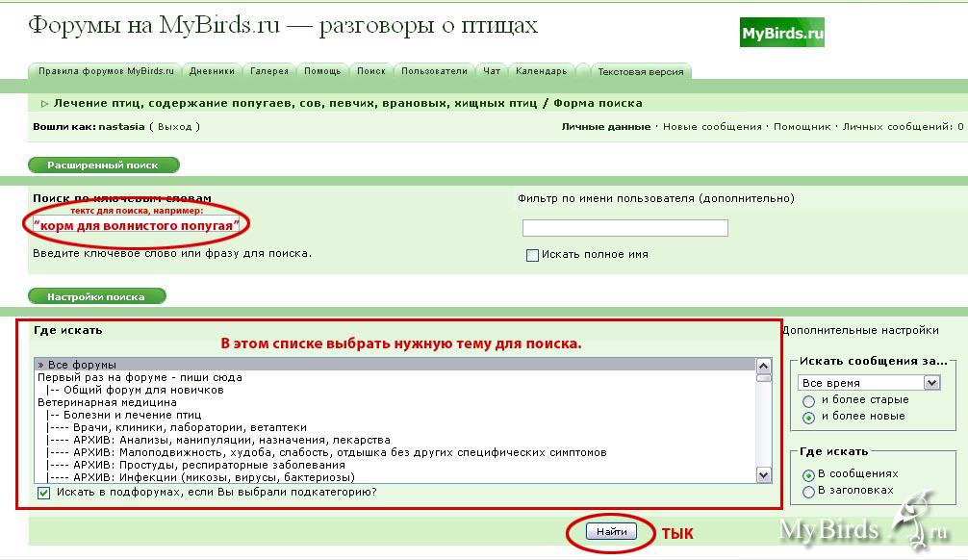Screen dimensions: 968x560
Task: Open the Все время dropdown
Action: click(869, 383)
